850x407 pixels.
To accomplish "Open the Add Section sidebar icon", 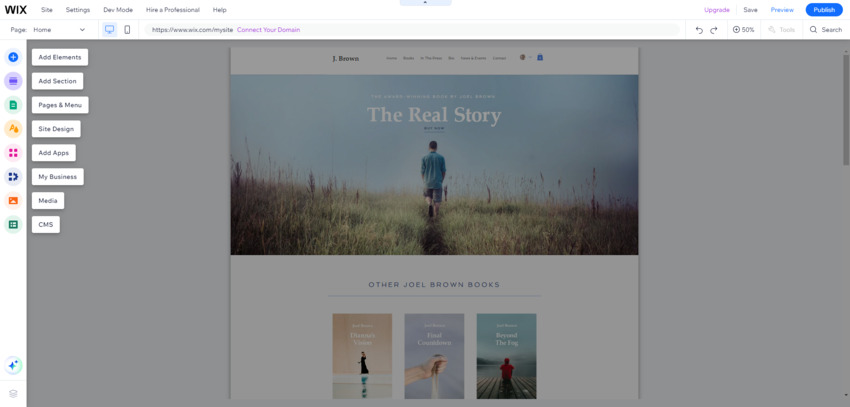I will tap(13, 81).
